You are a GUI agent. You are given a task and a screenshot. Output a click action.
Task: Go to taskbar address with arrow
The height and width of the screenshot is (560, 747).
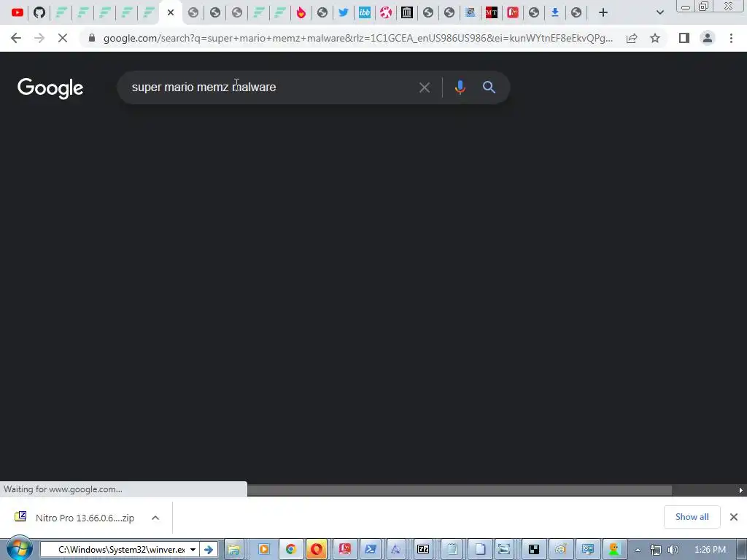click(x=208, y=550)
